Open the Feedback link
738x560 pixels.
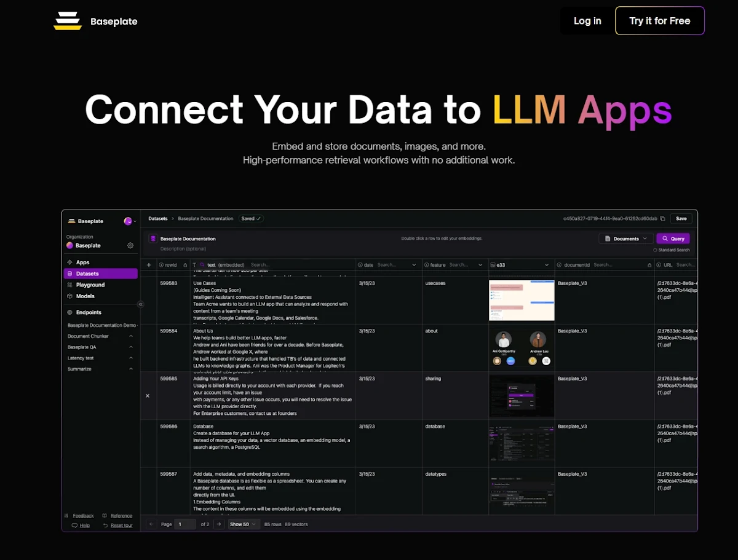pos(83,516)
